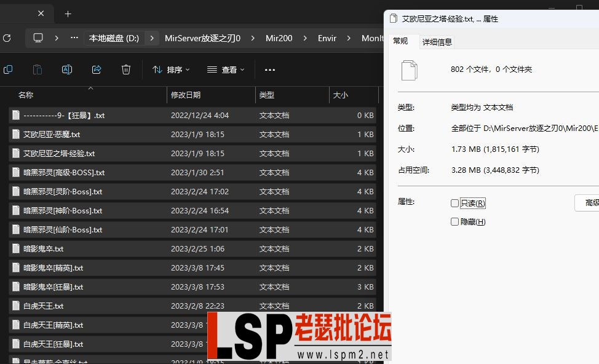
Task: Click the Delete trash icon
Action: click(x=125, y=69)
